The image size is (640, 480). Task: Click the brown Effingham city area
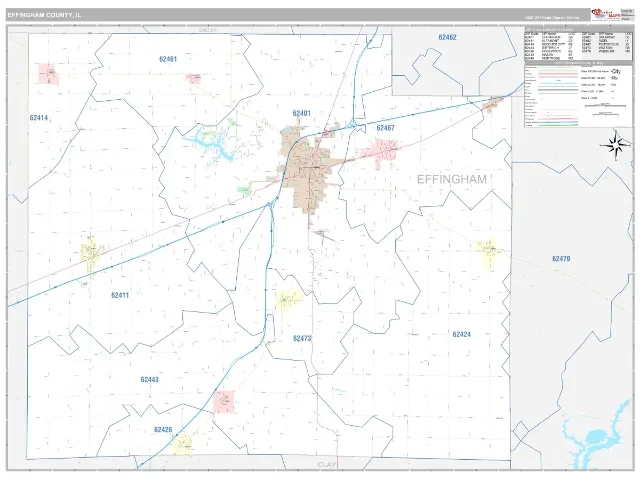309,169
